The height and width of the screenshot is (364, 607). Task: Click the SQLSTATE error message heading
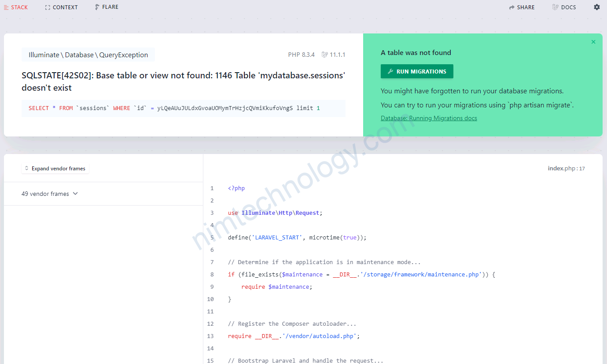point(183,81)
